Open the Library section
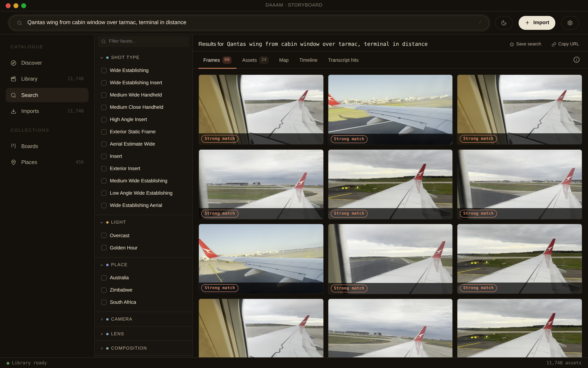This screenshot has width=588, height=368. coord(47,79)
